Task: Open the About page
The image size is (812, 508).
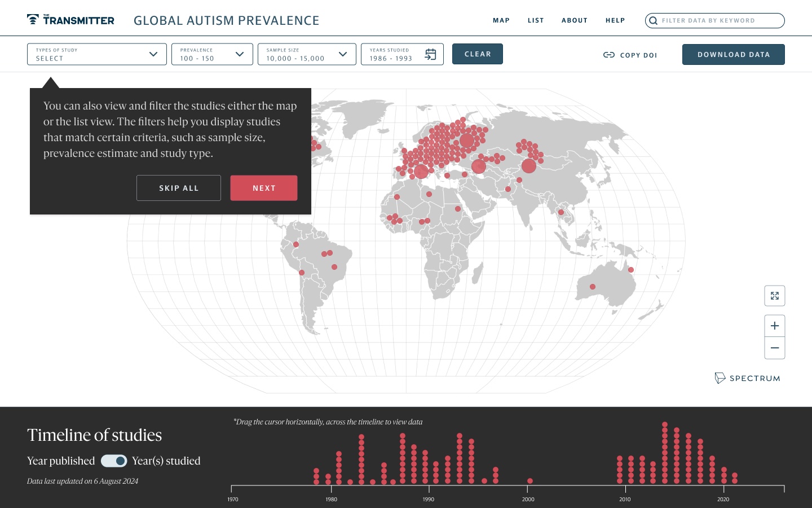Action: point(575,20)
